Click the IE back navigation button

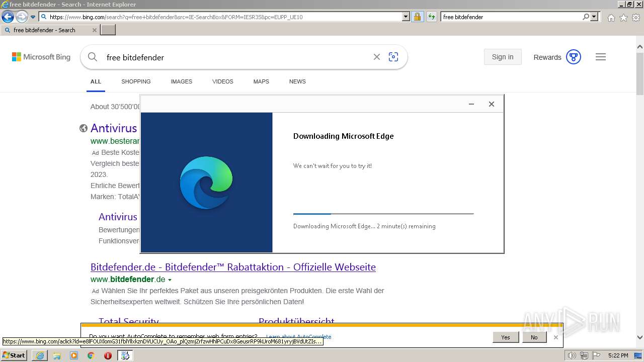point(8,17)
